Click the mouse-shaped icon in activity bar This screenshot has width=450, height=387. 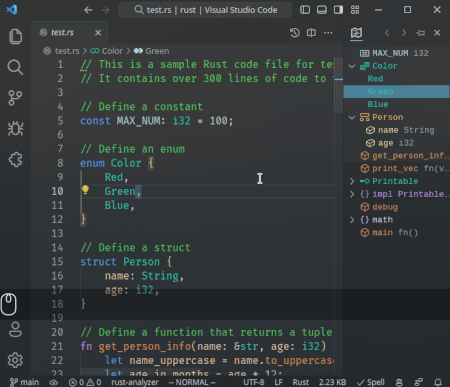(x=9, y=304)
